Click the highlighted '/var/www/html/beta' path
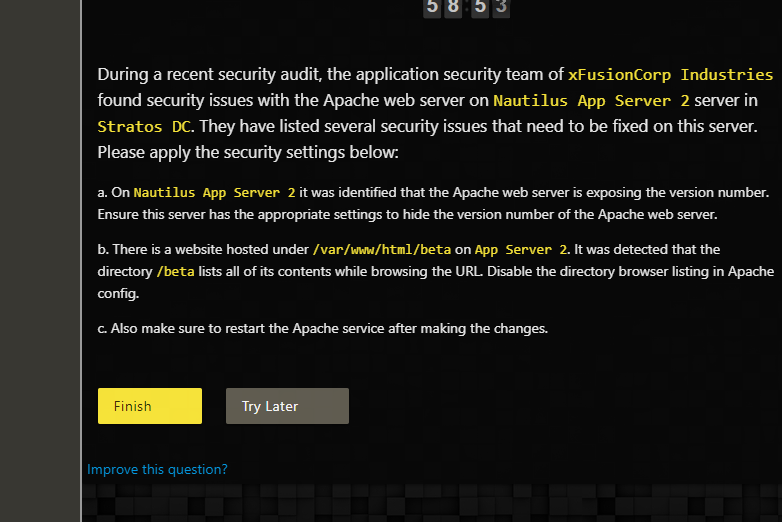 381,249
